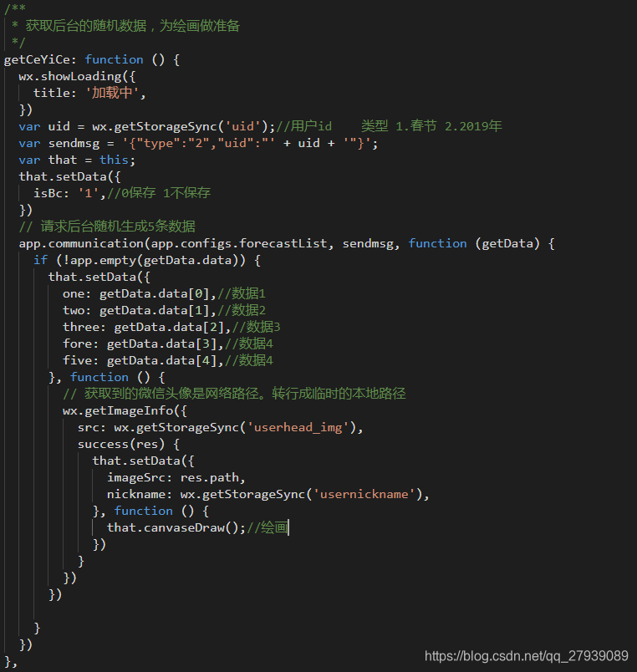The width and height of the screenshot is (637, 672).
Task: Click the line five: getData.data[4]
Action: (167, 360)
